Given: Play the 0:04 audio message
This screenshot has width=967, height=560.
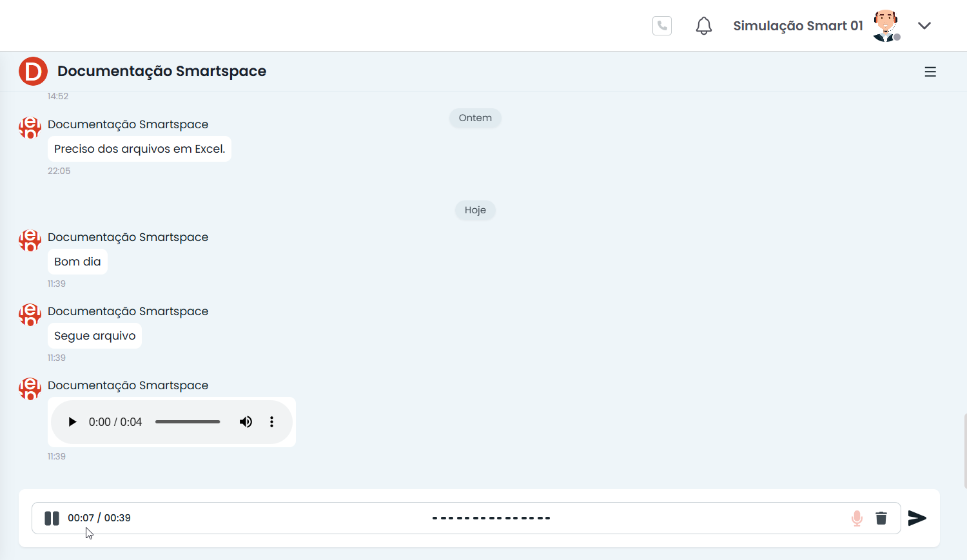Looking at the screenshot, I should [72, 422].
